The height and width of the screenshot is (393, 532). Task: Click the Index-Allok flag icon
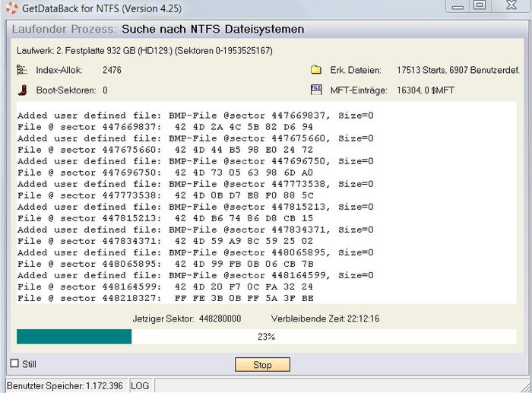coord(22,70)
